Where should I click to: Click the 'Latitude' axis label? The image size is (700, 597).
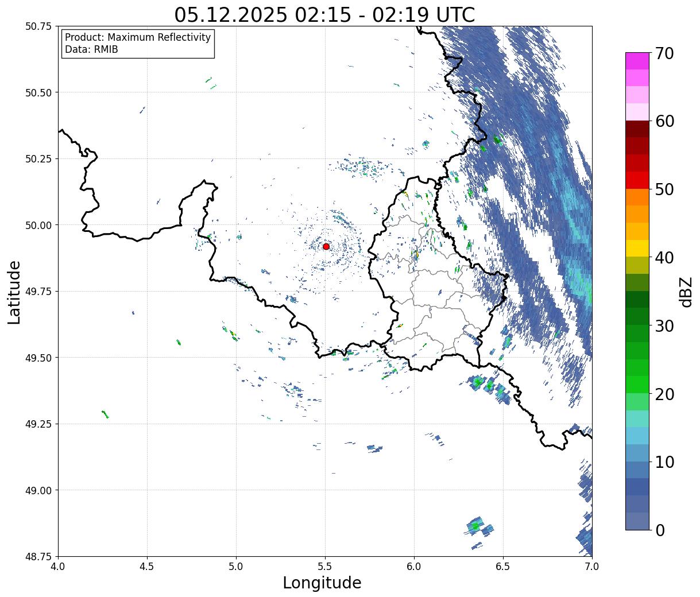click(14, 292)
